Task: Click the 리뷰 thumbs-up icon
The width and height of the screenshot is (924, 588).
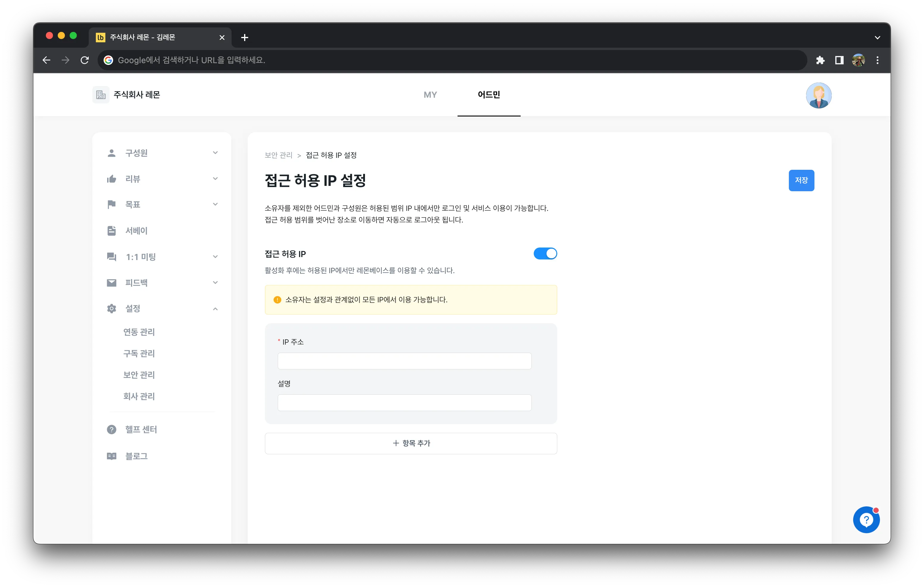Action: 111,179
